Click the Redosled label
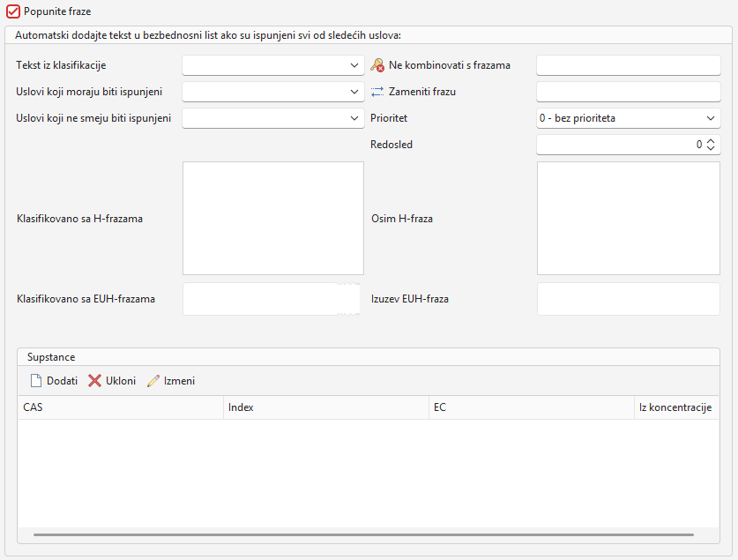738x560 pixels. pos(391,145)
